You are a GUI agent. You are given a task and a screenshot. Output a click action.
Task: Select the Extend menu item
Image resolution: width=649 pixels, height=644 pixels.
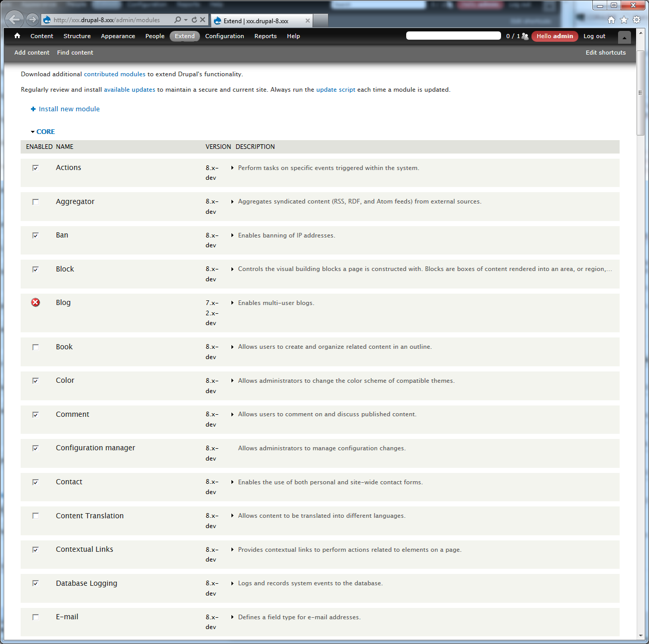(x=185, y=36)
